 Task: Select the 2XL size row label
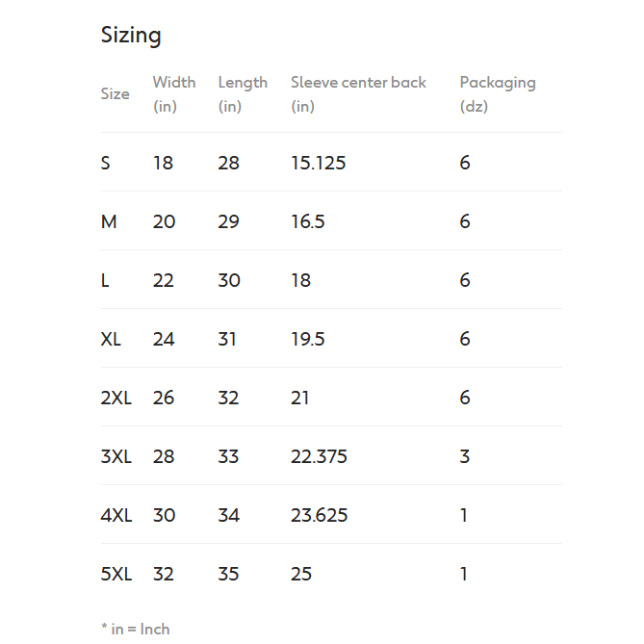click(116, 398)
